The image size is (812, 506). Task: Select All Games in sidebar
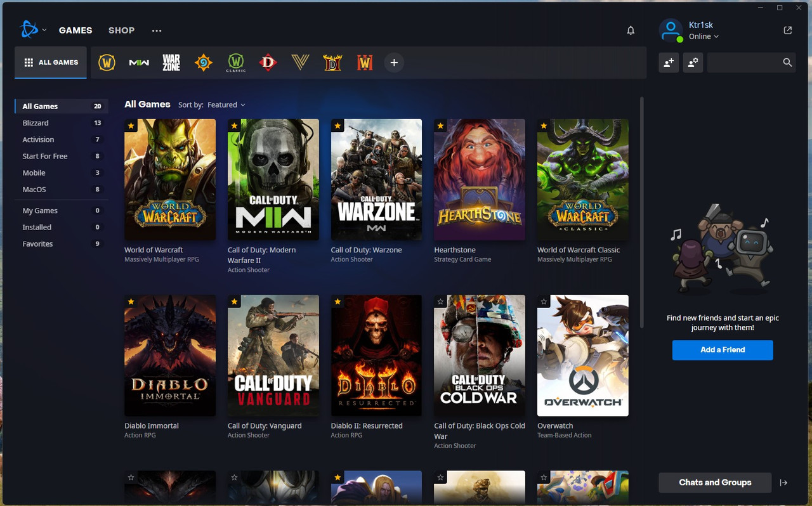[62, 107]
